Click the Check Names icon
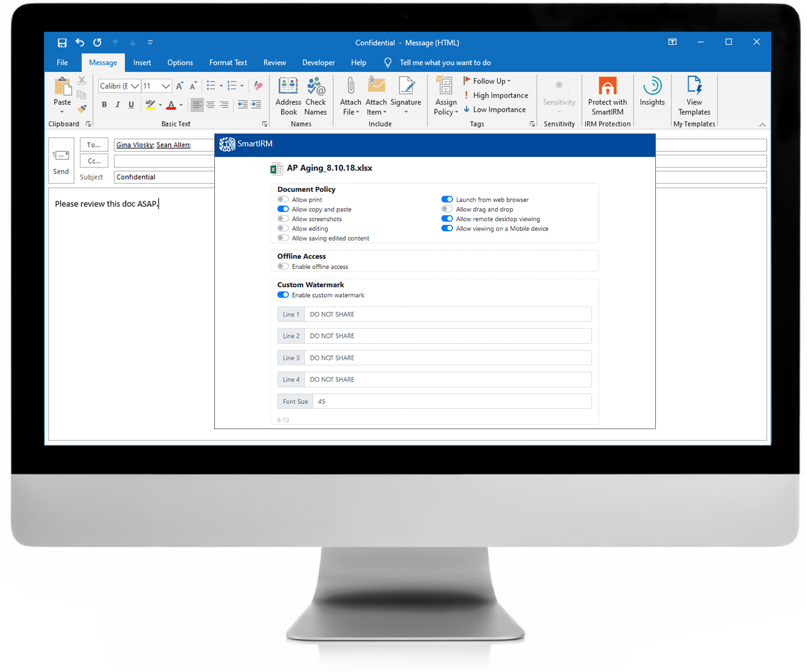Screen dimensions: 807x672 click(315, 87)
